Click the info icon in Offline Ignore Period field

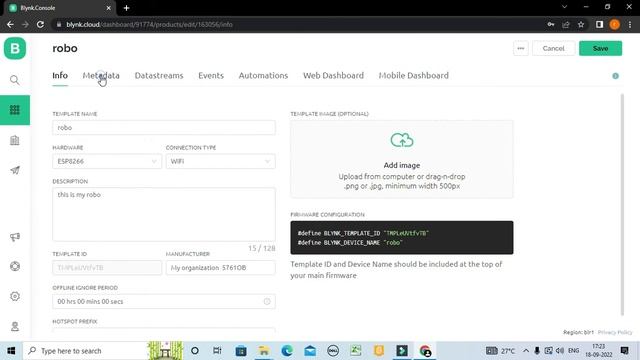tap(267, 301)
